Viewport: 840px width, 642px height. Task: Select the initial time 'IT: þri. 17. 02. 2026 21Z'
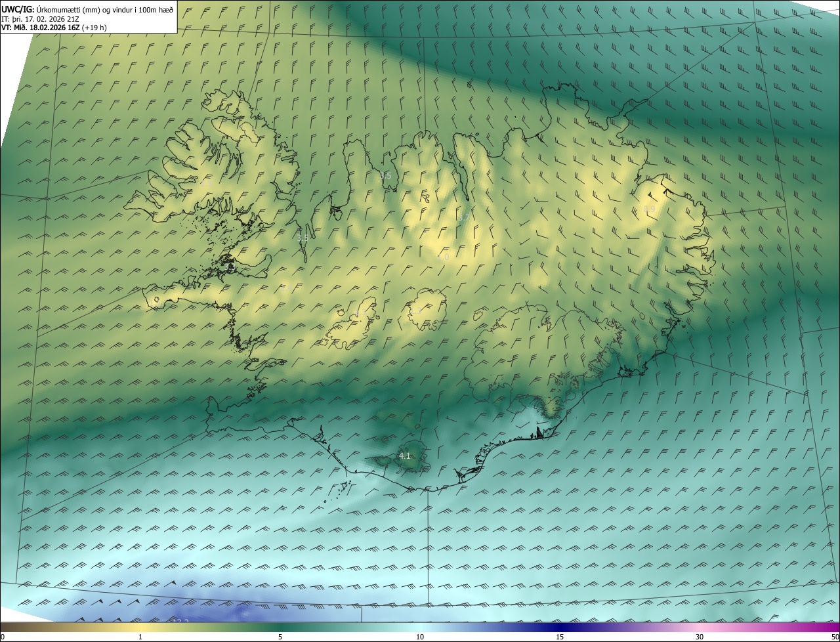coord(41,19)
